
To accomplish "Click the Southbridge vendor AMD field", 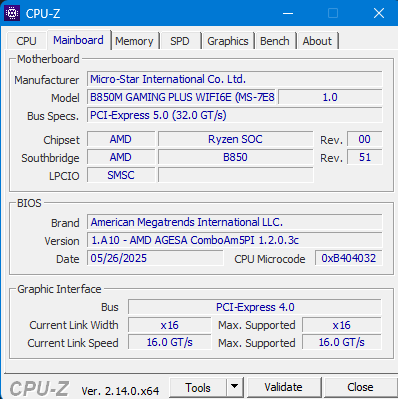I will [x=121, y=157].
